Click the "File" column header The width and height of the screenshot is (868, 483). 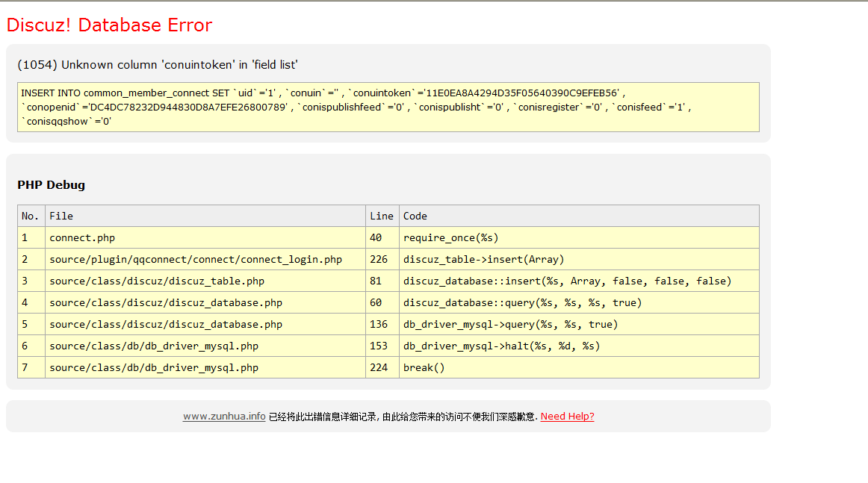61,216
